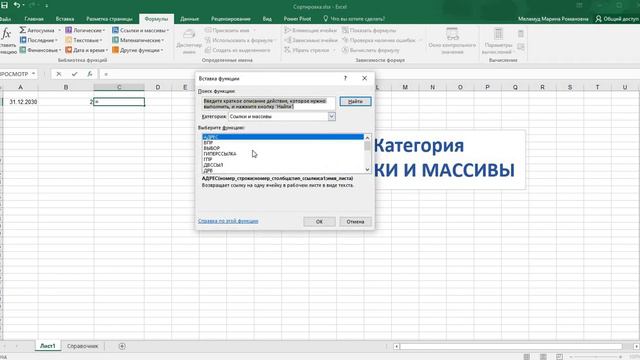Open the Автосумма function menu
The height and width of the screenshot is (360, 640).
tap(40, 30)
